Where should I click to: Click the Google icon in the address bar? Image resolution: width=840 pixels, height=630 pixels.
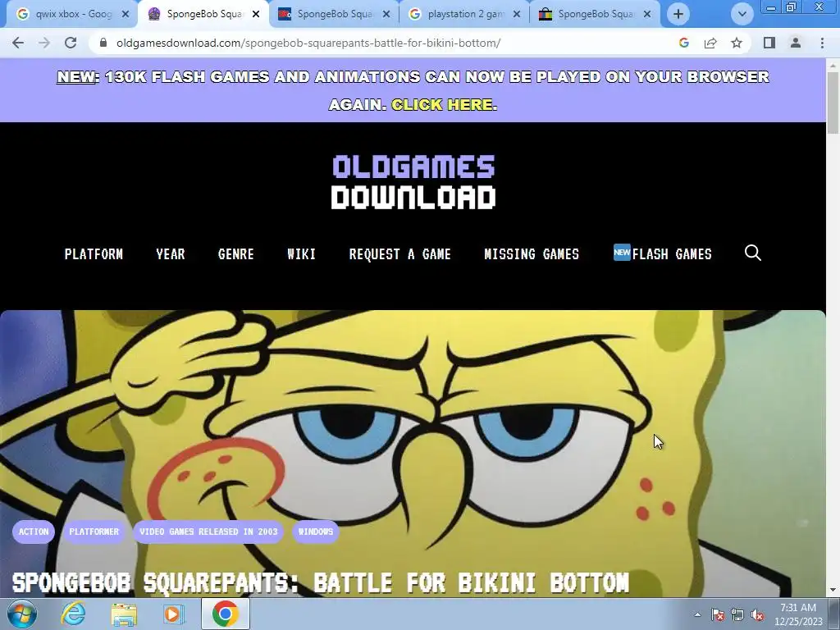[683, 43]
